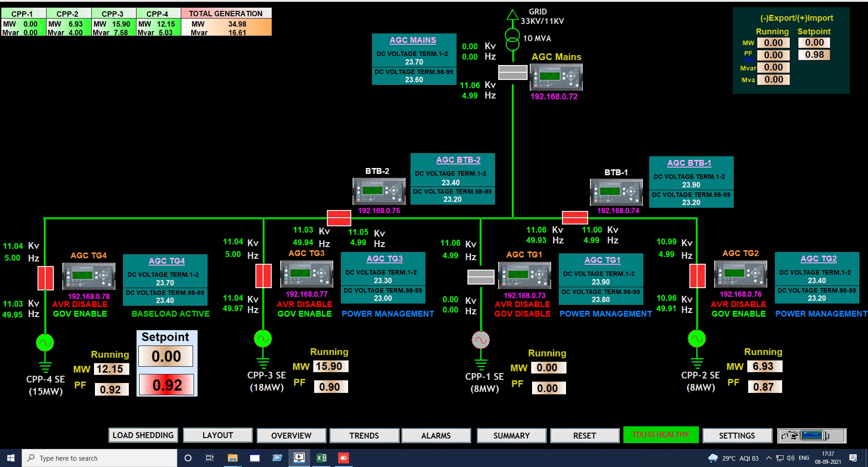This screenshot has width=868, height=467.
Task: Click the volume icon in system tray
Action: pos(790,458)
